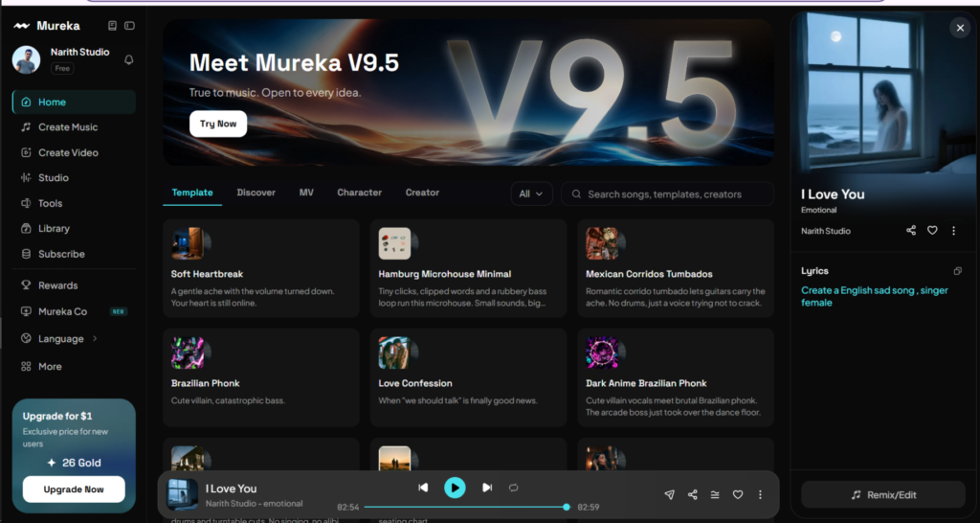Click the Free plan badge
This screenshot has height=523, width=980.
click(x=62, y=69)
